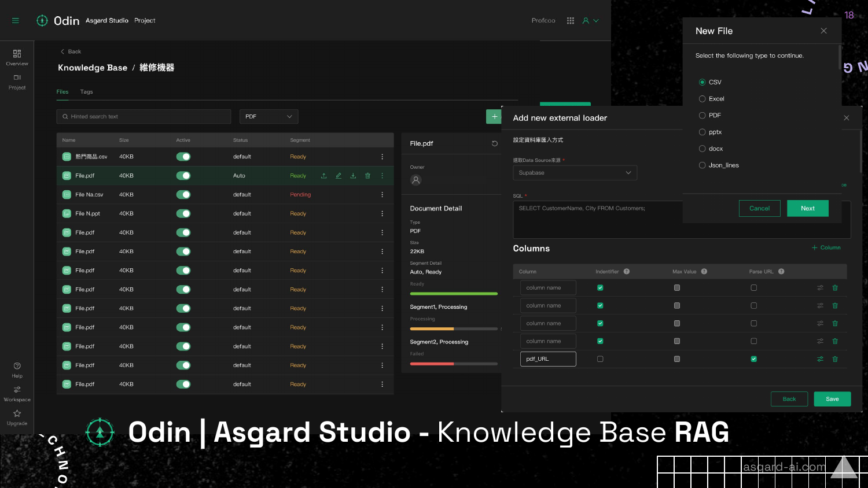The width and height of the screenshot is (868, 488).
Task: Click Segment1 processing progress bar
Action: click(454, 329)
